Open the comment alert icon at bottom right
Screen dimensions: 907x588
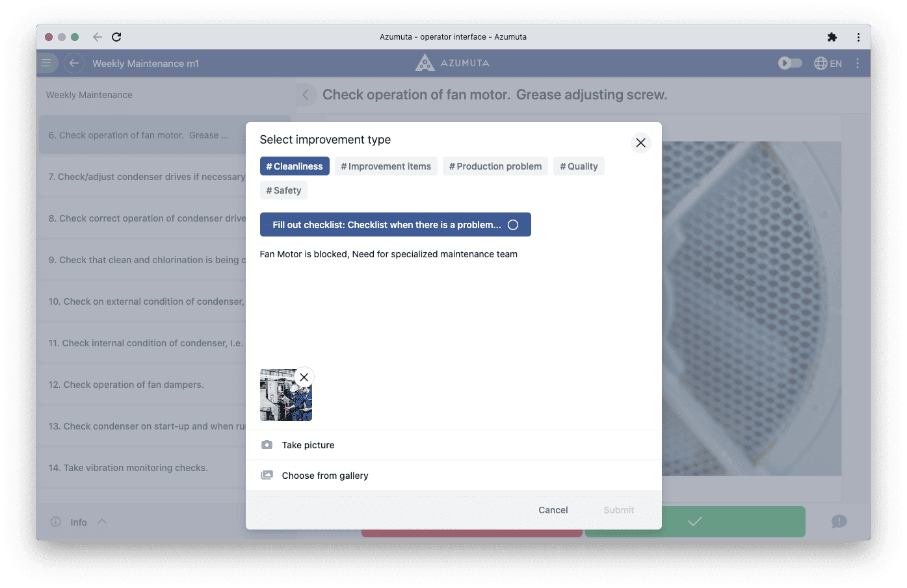pyautogui.click(x=839, y=522)
